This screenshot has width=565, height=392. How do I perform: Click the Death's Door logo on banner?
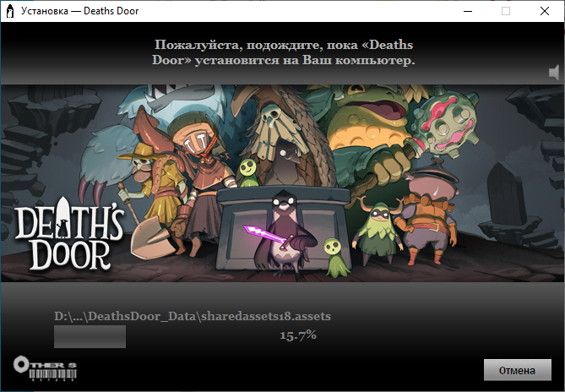[x=69, y=233]
